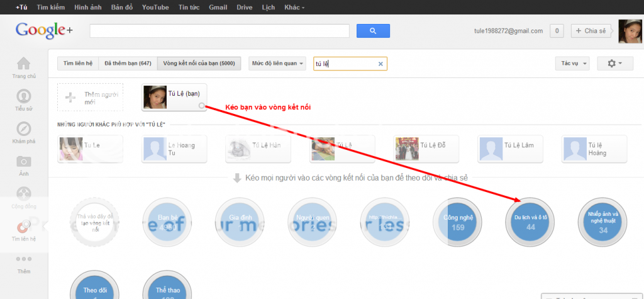Open the Gia đình circle
Image resolution: width=644 pixels, height=299 pixels.
click(240, 222)
